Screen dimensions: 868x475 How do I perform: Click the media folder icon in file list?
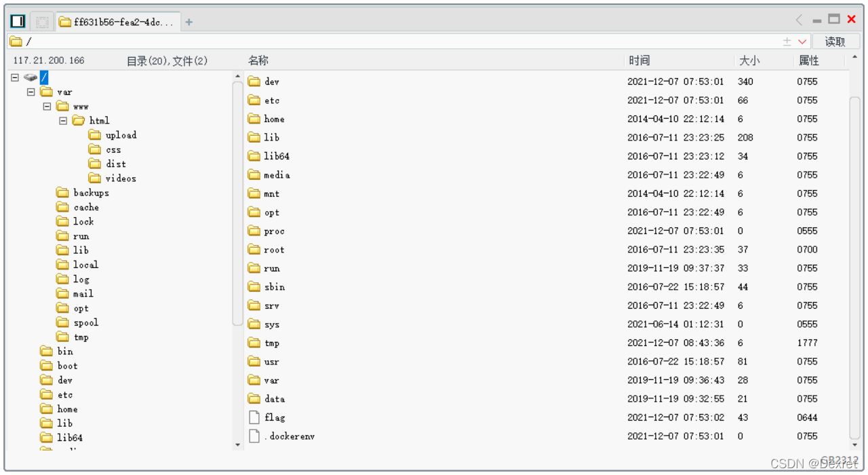coord(254,174)
